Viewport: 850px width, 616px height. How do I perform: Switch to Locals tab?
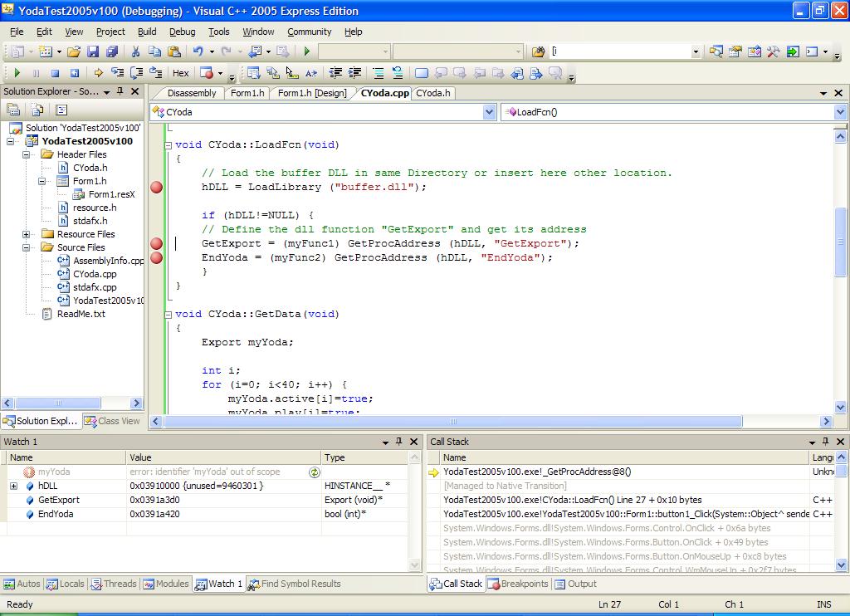[66, 584]
